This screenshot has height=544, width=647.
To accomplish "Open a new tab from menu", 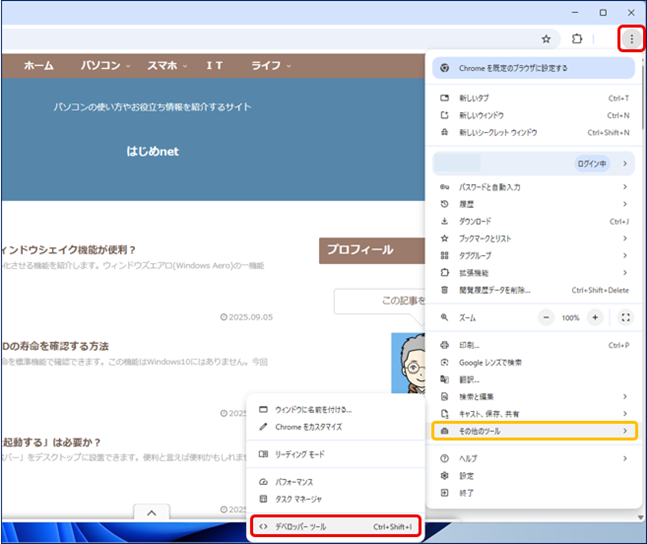I will [533, 98].
